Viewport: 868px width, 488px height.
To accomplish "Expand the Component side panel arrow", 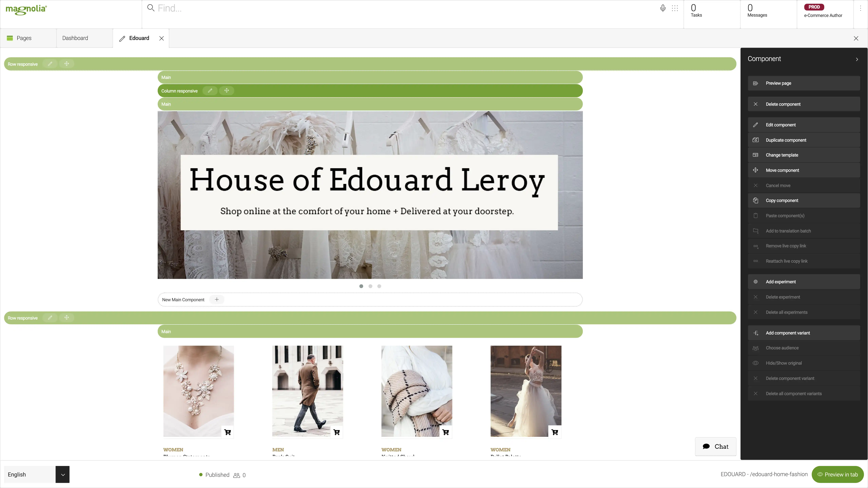I will click(857, 58).
